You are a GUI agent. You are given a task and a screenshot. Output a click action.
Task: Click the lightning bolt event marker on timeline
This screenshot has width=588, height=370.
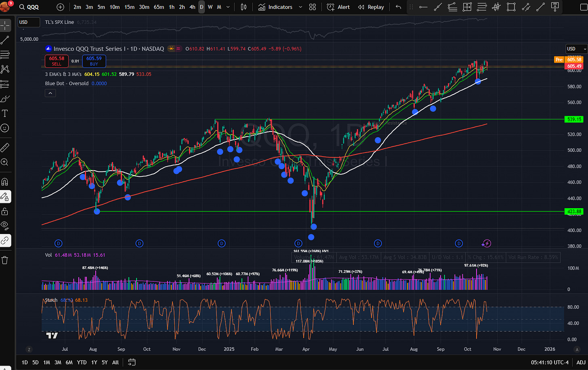(487, 243)
